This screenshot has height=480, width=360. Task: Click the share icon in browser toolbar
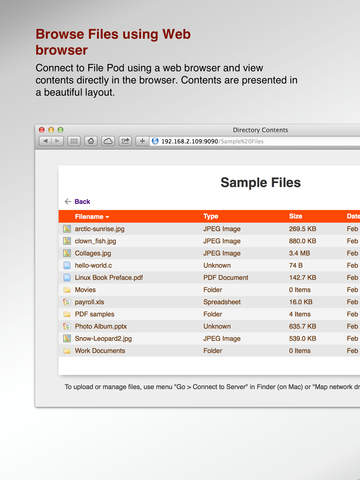click(x=125, y=141)
